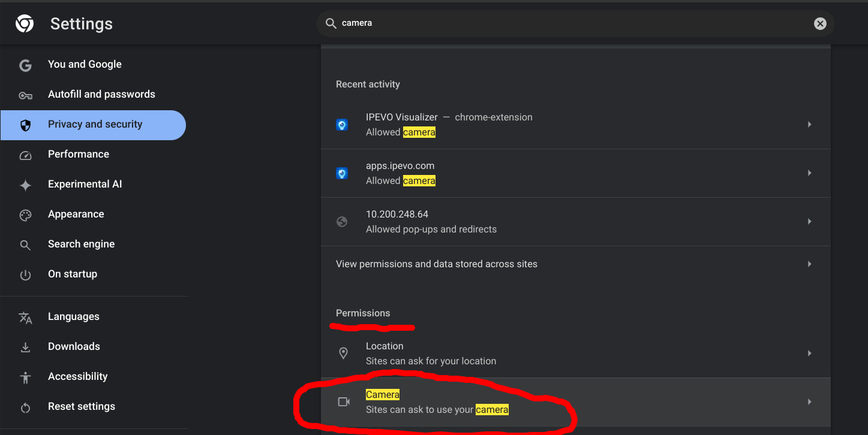Screen dimensions: 868x435
Task: Click the magnifier icon in search bar
Action: (x=331, y=23)
